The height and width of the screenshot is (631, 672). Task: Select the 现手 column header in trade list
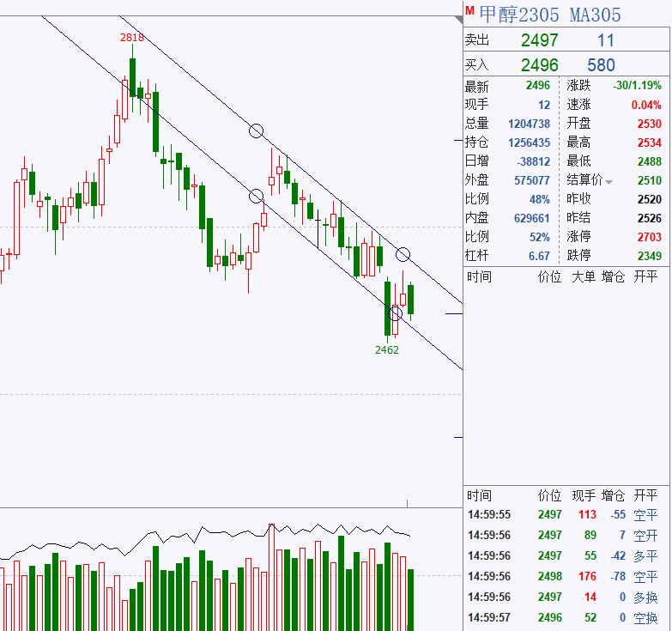point(584,495)
